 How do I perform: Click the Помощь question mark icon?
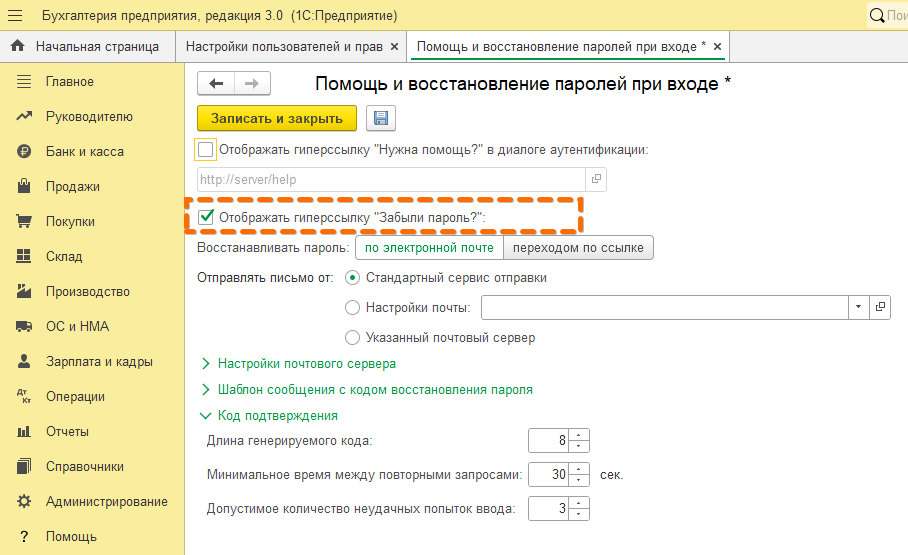point(24,536)
